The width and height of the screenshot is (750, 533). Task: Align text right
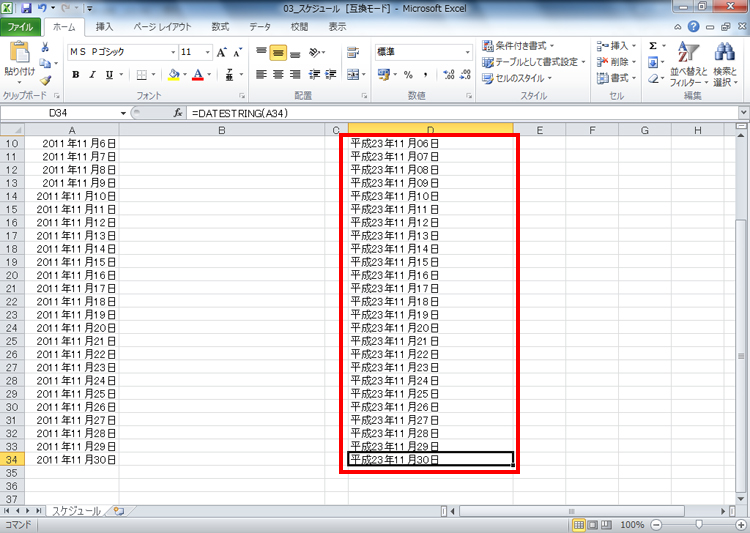point(295,75)
